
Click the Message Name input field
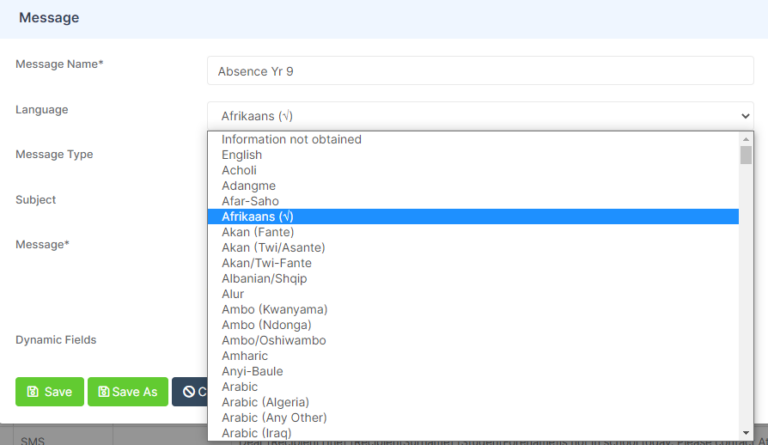(x=479, y=71)
